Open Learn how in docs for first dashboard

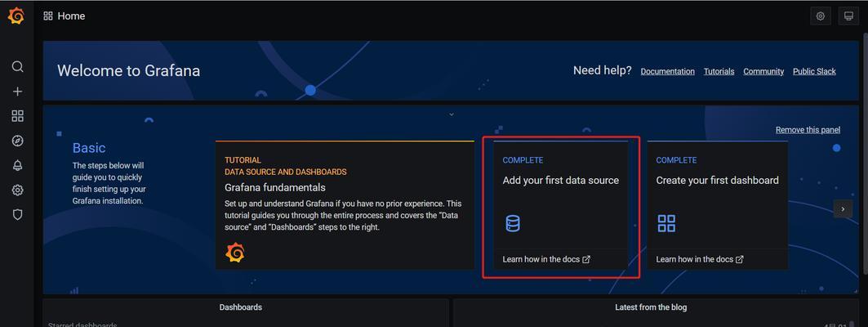pos(700,259)
